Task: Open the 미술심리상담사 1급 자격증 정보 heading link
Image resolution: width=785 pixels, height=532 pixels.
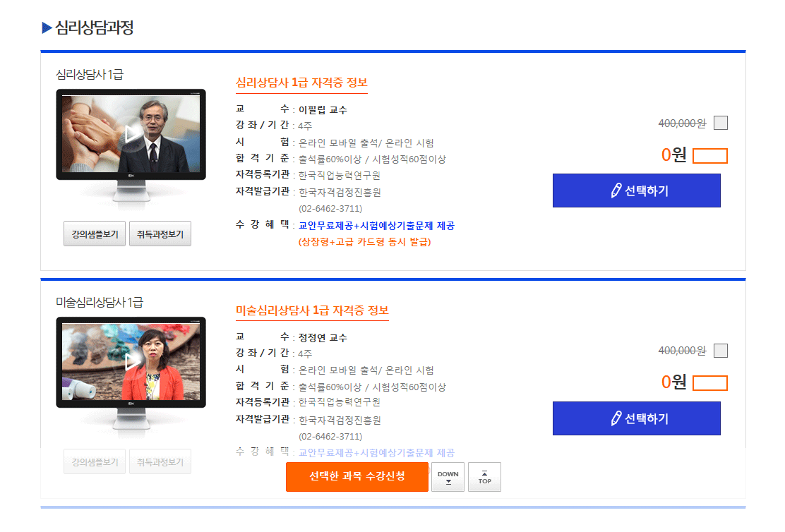Action: (x=313, y=310)
